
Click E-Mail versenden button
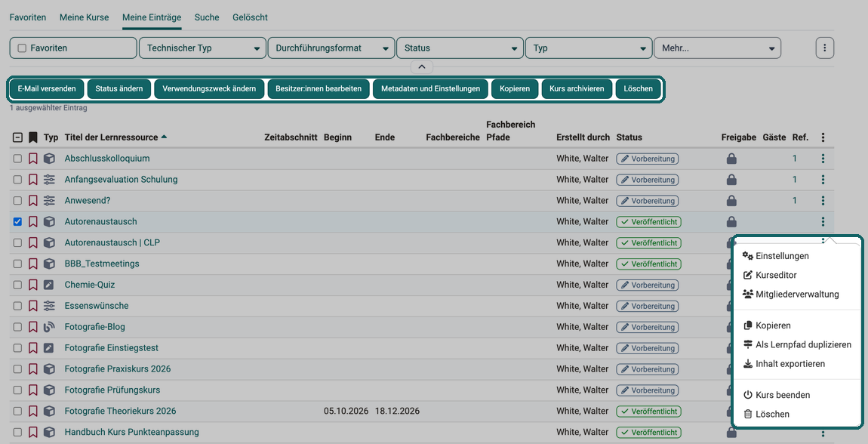pyautogui.click(x=47, y=88)
